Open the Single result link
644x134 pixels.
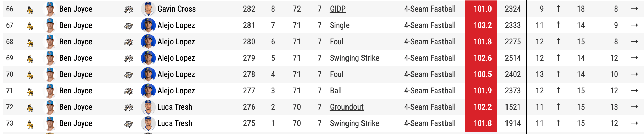click(x=340, y=25)
